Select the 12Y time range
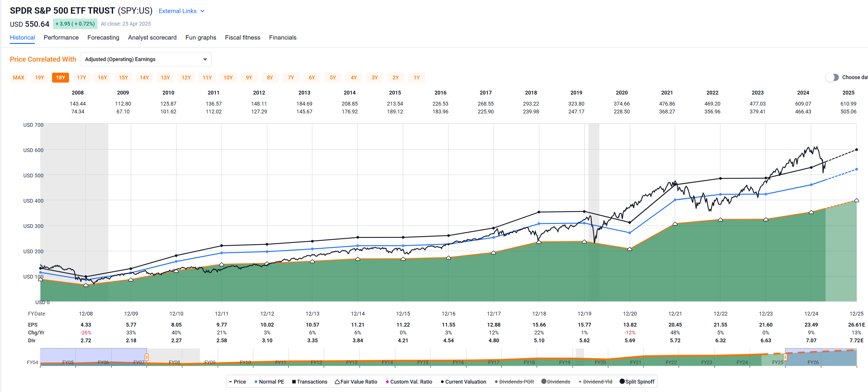 pyautogui.click(x=186, y=77)
